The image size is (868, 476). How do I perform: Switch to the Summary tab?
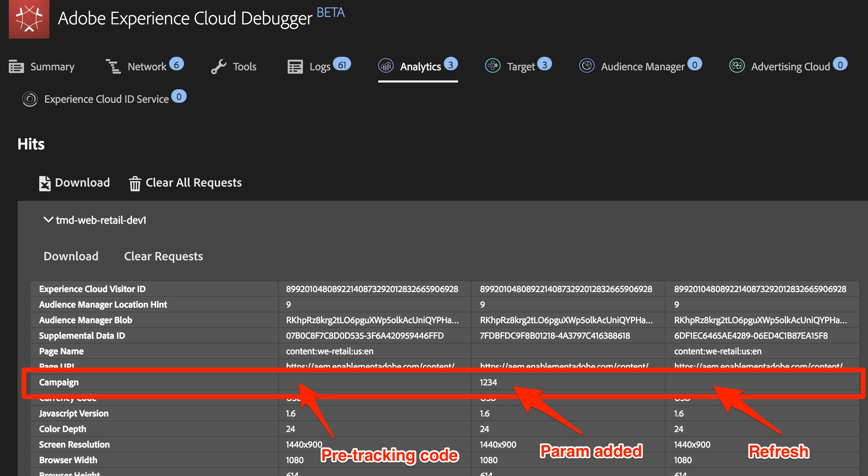tap(52, 67)
